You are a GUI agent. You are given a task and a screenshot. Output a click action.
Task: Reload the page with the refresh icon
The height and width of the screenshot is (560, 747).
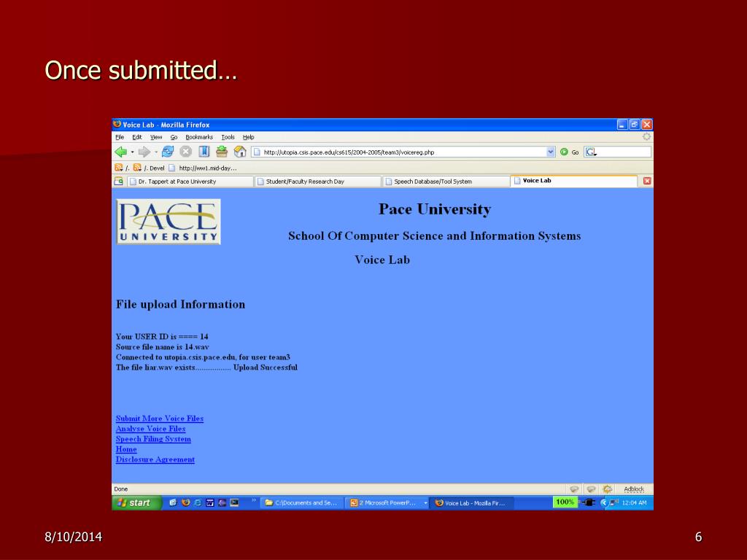click(168, 152)
